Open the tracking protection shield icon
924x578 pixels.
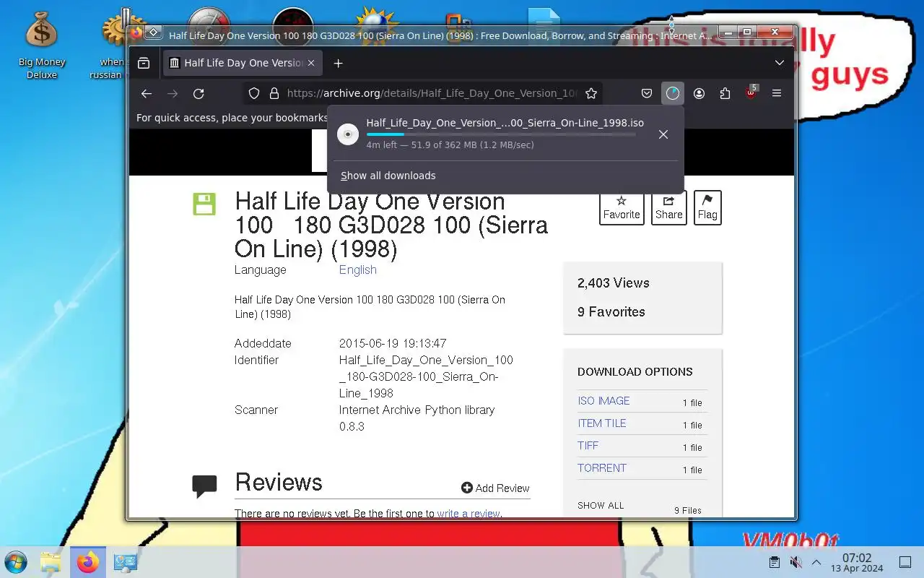tap(254, 93)
